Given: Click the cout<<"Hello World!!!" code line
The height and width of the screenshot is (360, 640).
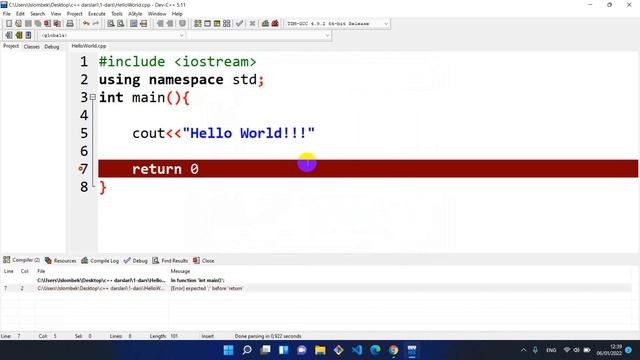Looking at the screenshot, I should click(223, 133).
